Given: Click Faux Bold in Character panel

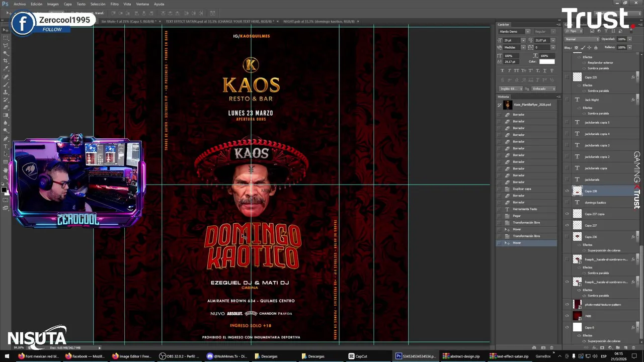Looking at the screenshot, I should coord(502,70).
